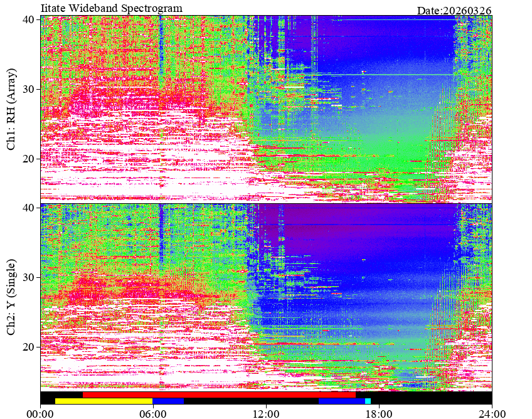Click the 24:00 time axis label
The width and height of the screenshot is (532, 419).
click(x=492, y=414)
